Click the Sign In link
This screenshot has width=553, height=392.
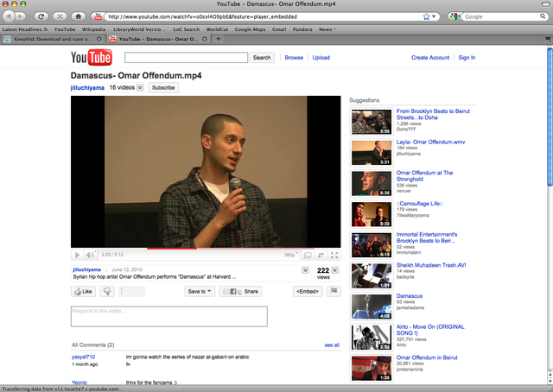tap(467, 58)
